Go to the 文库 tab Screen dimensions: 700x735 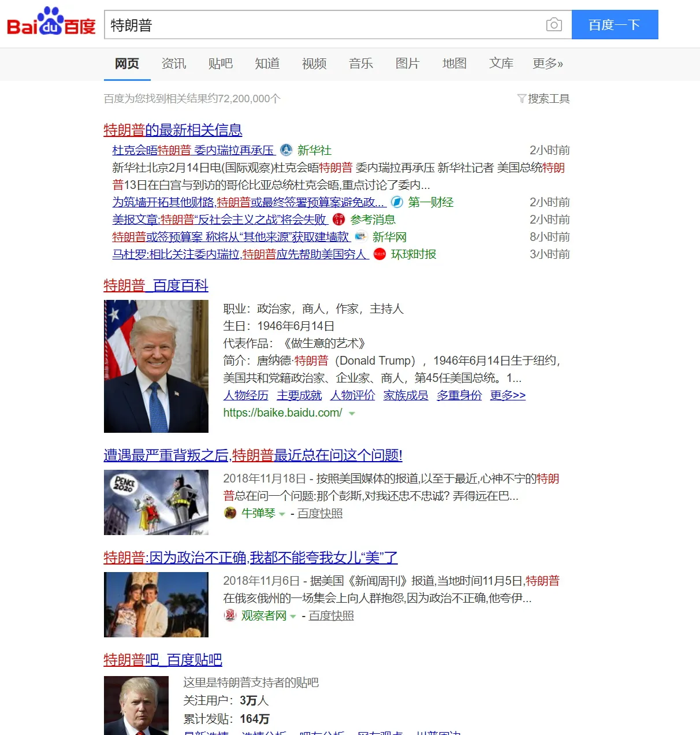(501, 64)
